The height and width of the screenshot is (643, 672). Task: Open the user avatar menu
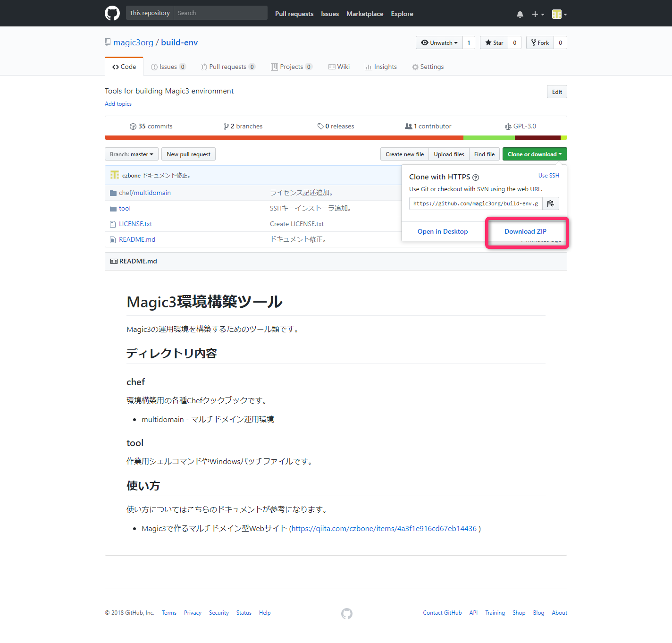(x=560, y=14)
